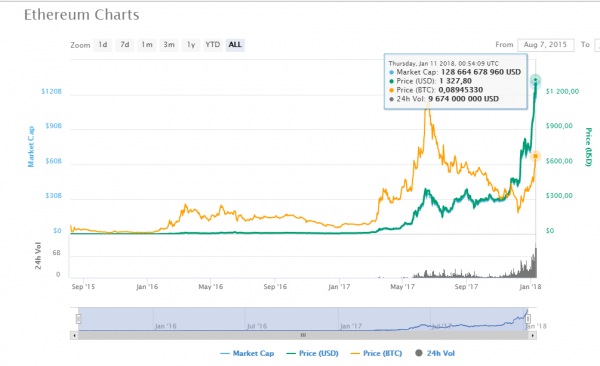Click the 6B volume axis label
Screen dimensions: 600x366
click(56, 253)
